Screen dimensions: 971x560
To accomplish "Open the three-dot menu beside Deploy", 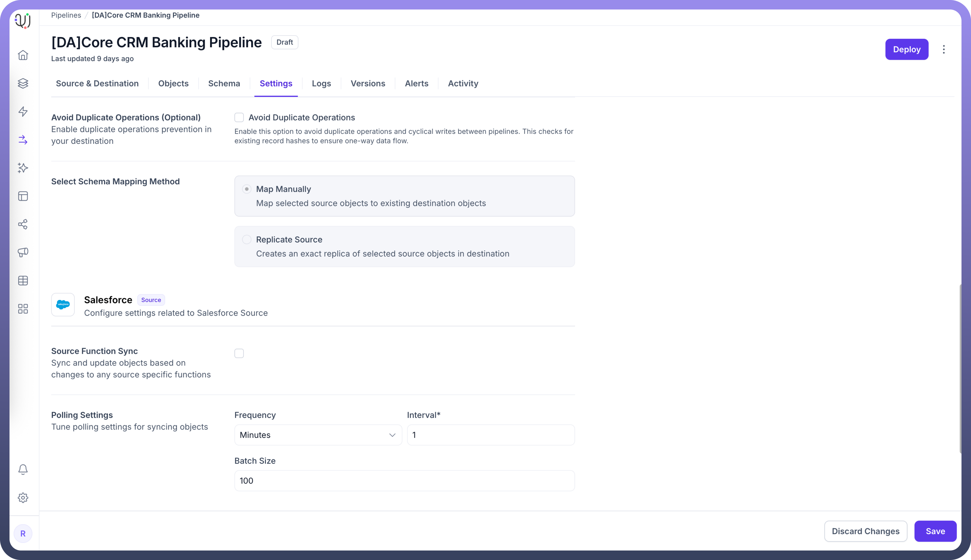I will (x=943, y=49).
